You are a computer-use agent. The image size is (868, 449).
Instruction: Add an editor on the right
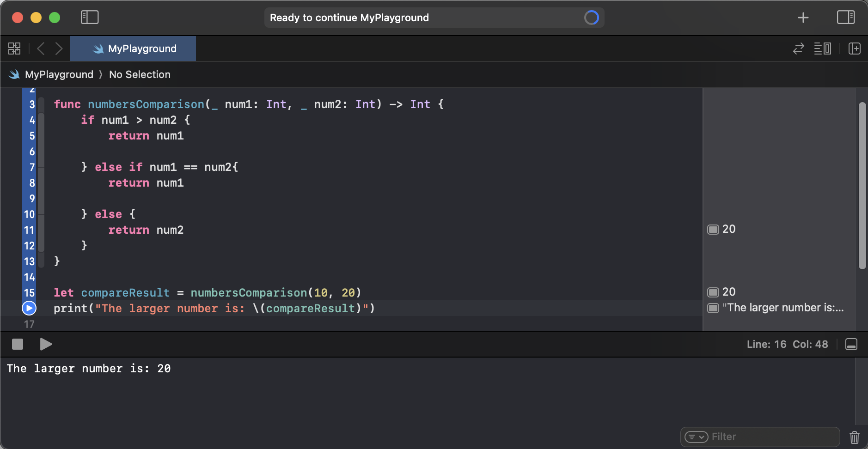[x=854, y=49]
